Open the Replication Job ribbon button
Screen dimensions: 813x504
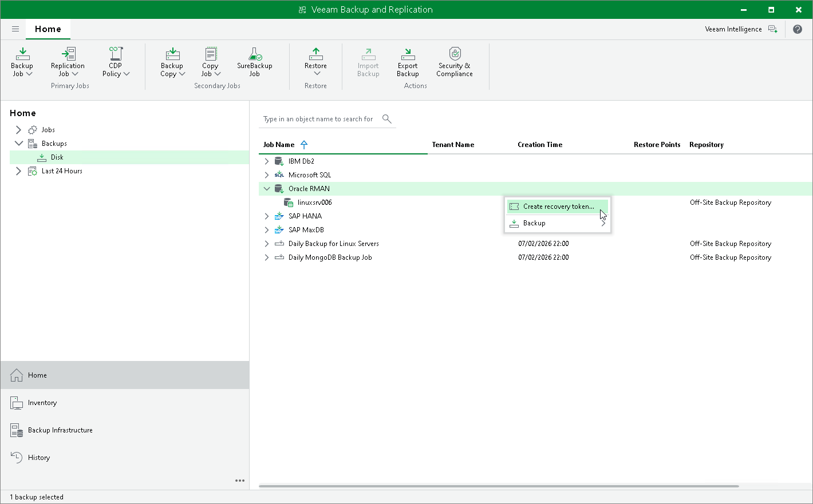pyautogui.click(x=68, y=62)
